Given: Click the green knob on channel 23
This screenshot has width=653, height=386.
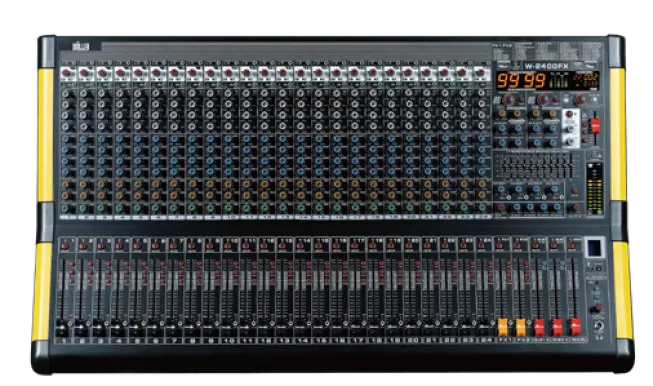Looking at the screenshot, I should [x=464, y=208].
